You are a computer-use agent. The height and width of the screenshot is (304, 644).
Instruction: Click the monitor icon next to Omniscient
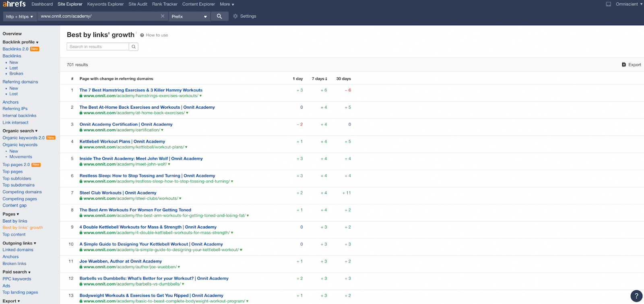609,4
